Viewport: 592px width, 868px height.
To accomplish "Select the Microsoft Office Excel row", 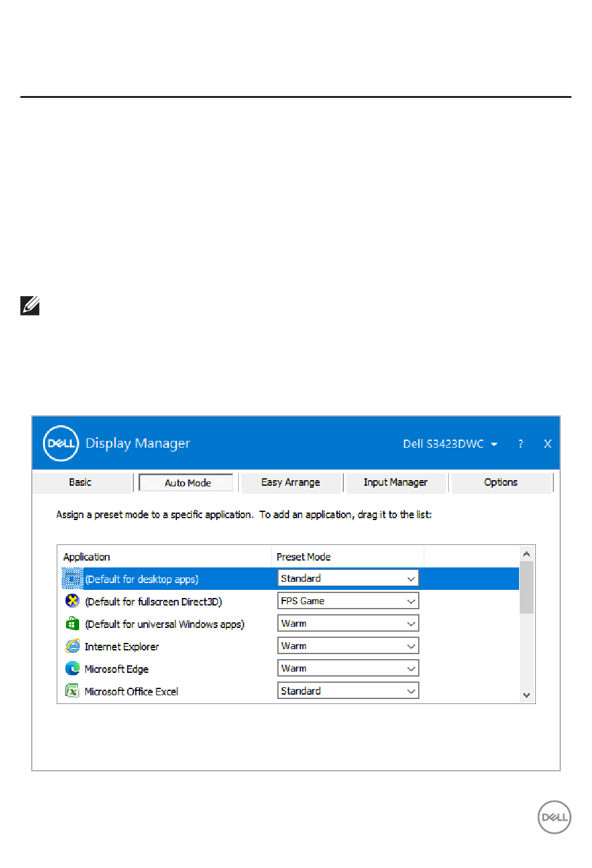I will pos(290,691).
